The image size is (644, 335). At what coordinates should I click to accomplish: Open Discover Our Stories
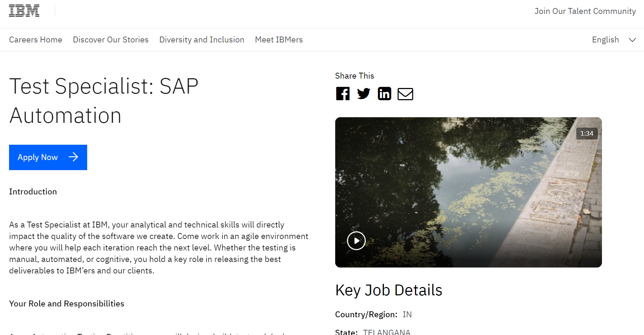point(111,40)
